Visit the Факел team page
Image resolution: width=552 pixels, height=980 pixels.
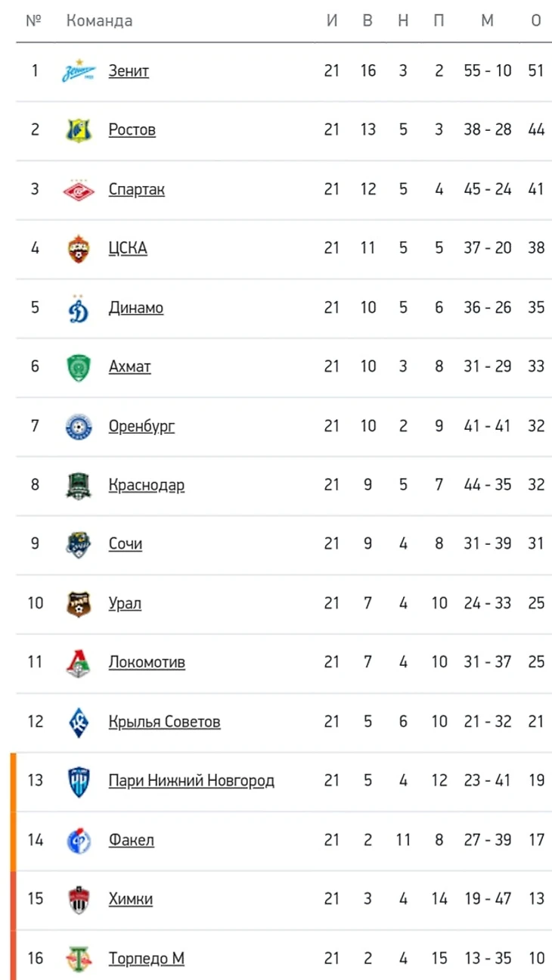coord(131,840)
